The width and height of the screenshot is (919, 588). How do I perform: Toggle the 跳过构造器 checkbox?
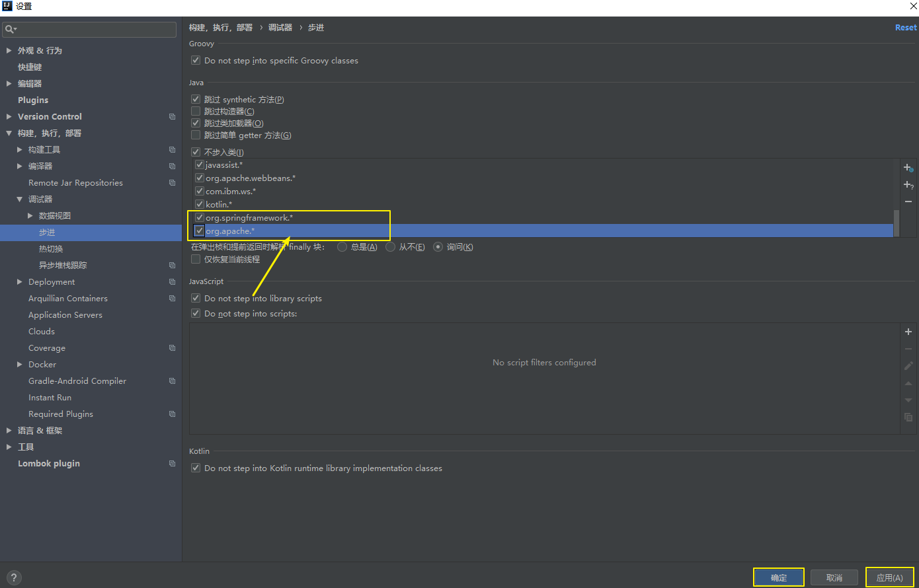[196, 111]
